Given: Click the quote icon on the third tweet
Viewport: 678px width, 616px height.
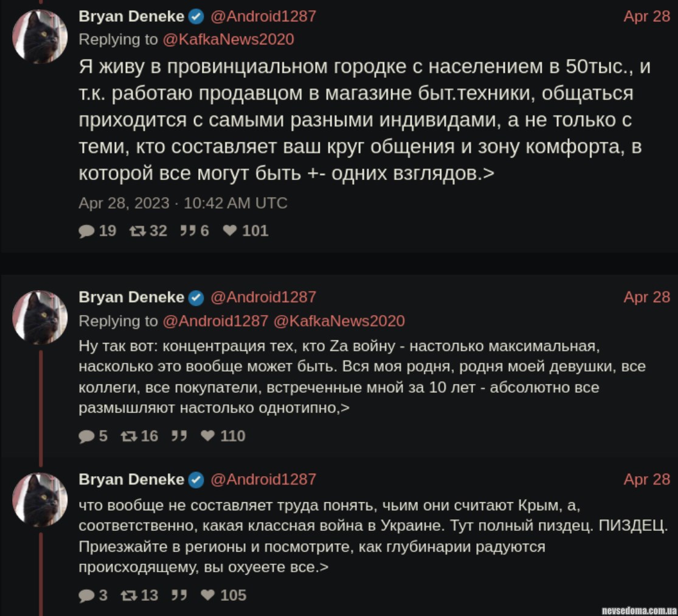Looking at the screenshot, I should [179, 595].
